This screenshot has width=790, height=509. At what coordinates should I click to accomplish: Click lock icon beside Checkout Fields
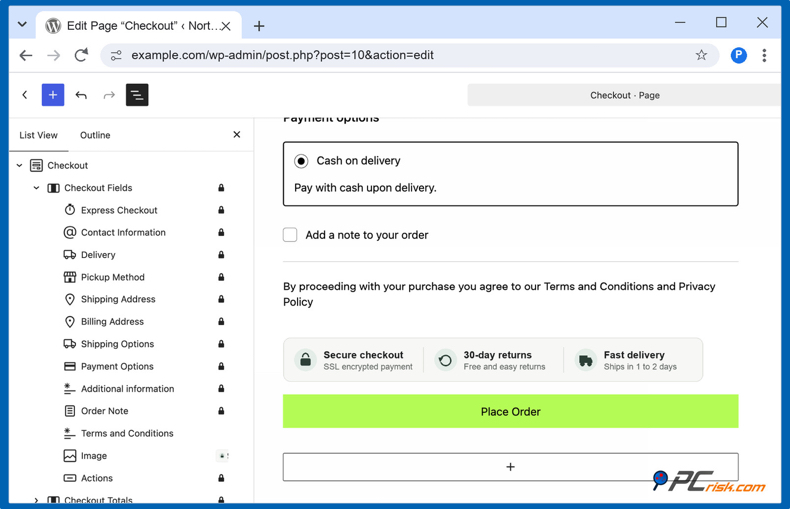coord(221,188)
